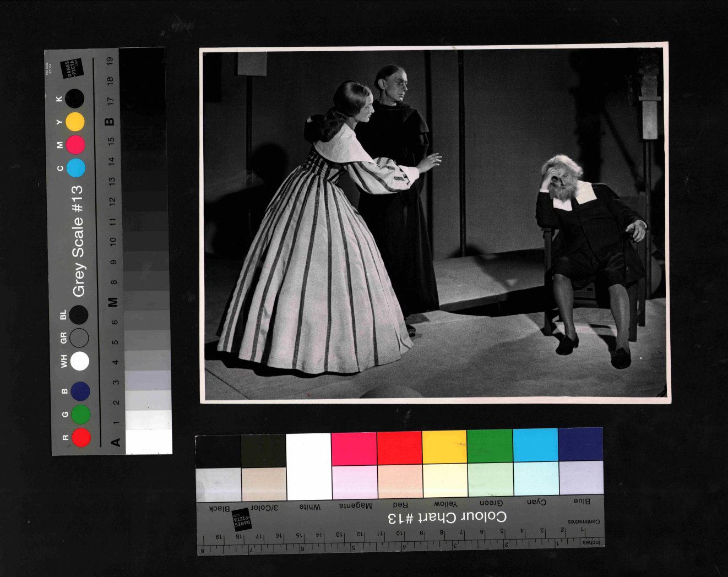Click the yellow circle on the grey scale card
The image size is (728, 577).
75,122
